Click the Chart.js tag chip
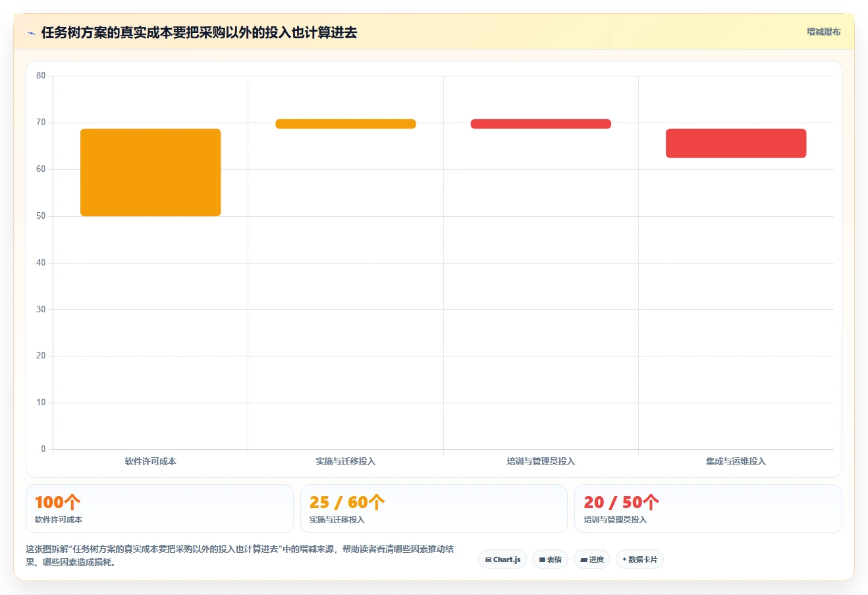Image resolution: width=868 pixels, height=595 pixels. point(502,559)
